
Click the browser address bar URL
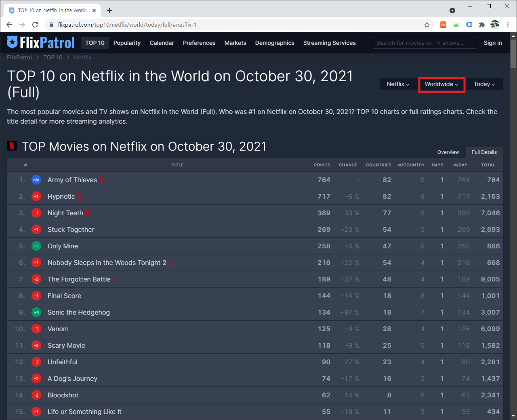coord(127,25)
